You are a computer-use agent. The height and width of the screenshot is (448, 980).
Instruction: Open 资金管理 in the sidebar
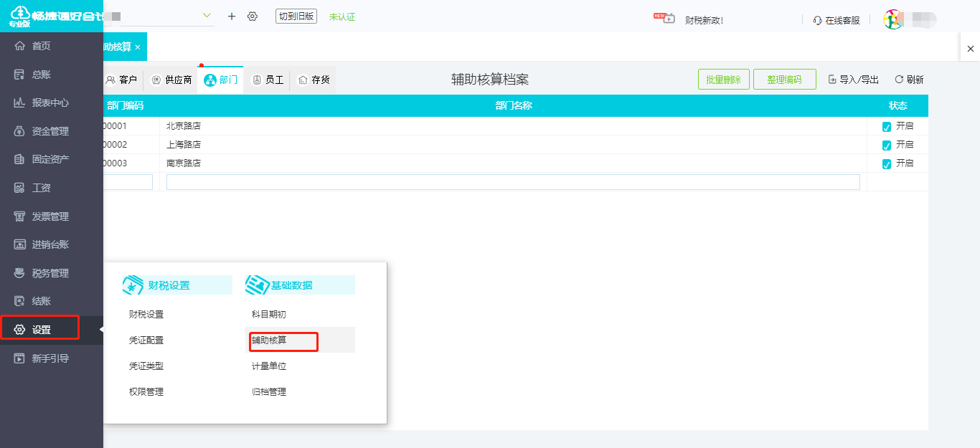pos(51,131)
